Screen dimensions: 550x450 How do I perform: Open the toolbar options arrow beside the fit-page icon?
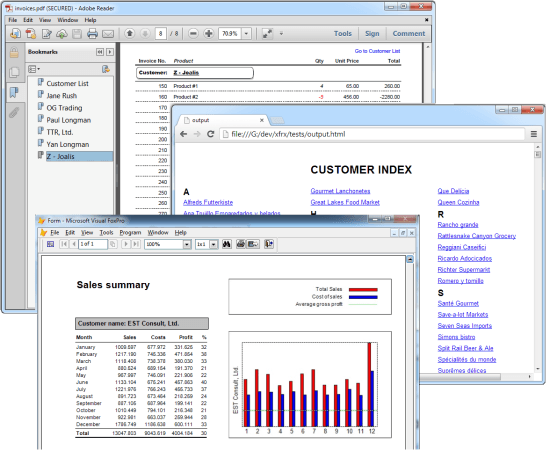[x=281, y=34]
